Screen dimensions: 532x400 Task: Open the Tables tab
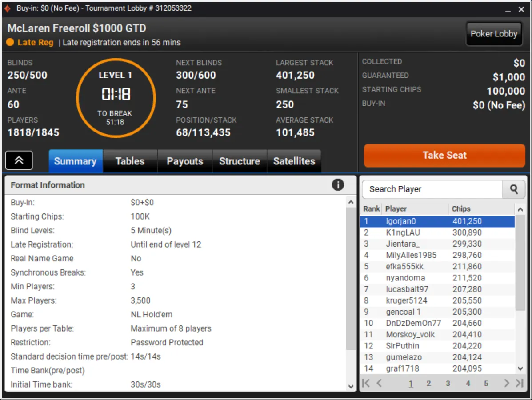(130, 161)
